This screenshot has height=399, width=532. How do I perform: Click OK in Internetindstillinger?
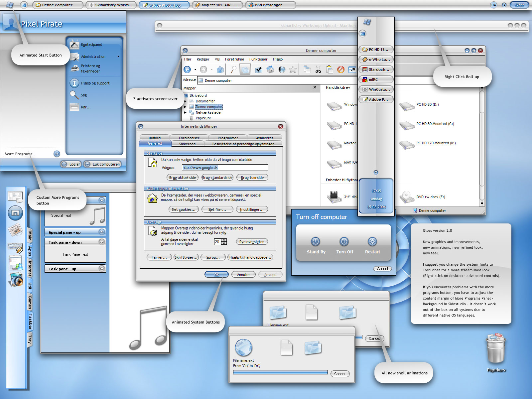tap(216, 275)
